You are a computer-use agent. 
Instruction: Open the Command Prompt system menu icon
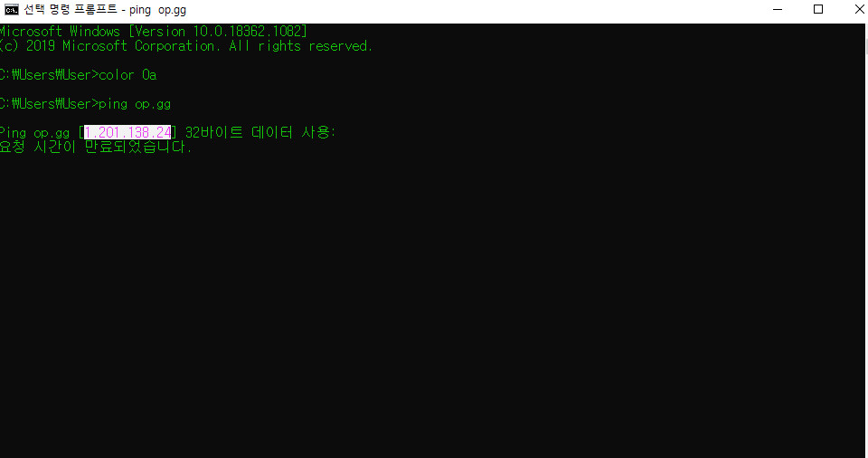pyautogui.click(x=11, y=9)
